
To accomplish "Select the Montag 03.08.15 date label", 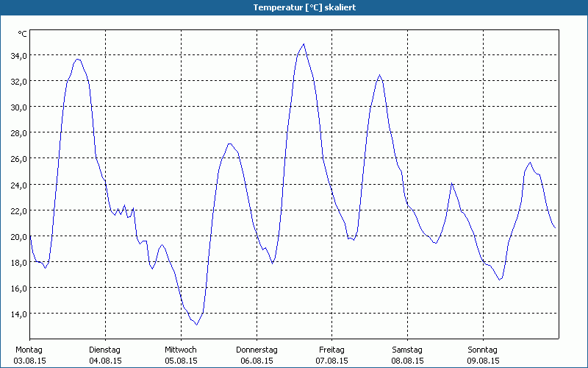I will click(29, 355).
